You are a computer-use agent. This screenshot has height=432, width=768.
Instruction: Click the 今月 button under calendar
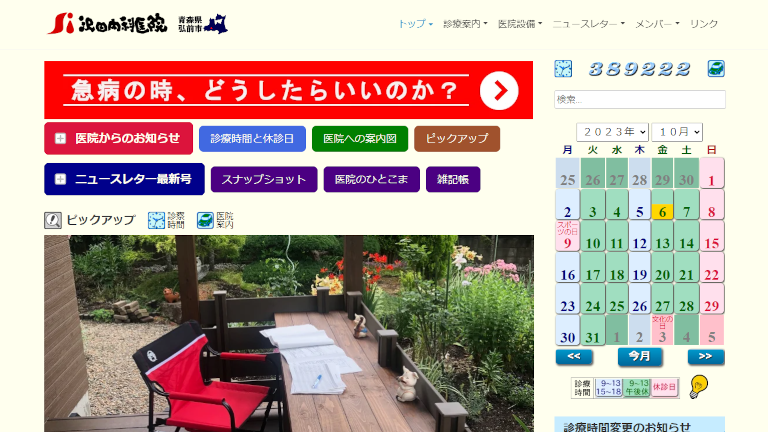(x=640, y=357)
